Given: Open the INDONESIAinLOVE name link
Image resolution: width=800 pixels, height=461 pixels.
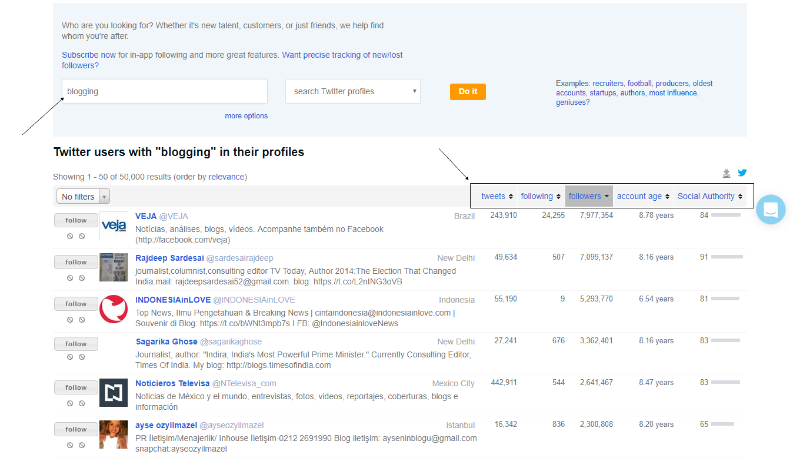Looking at the screenshot, I should coord(173,300).
